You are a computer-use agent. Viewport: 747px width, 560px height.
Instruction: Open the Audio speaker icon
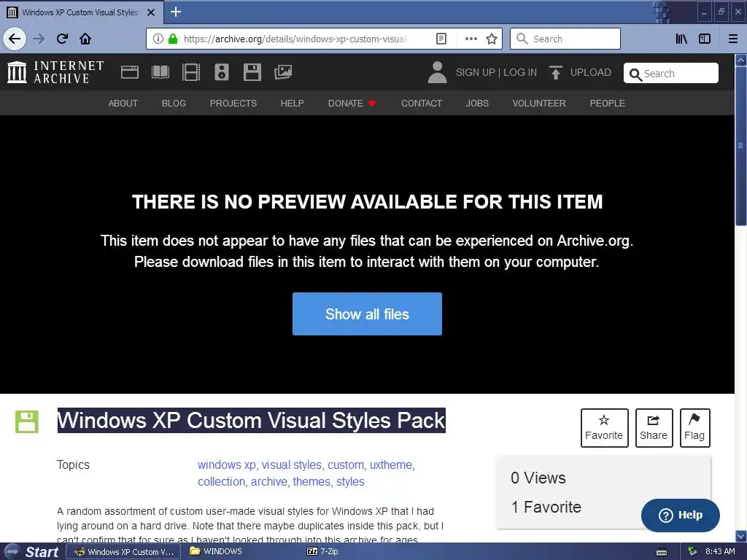(222, 72)
